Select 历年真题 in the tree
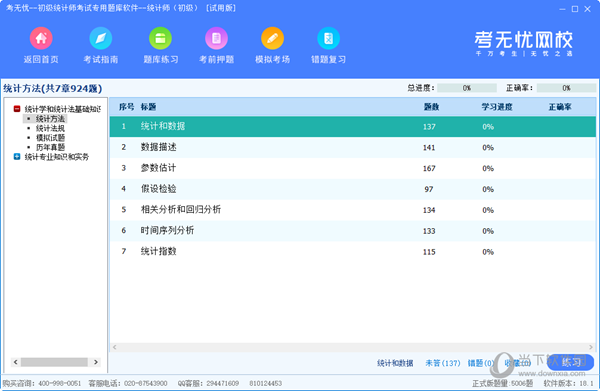 point(50,147)
